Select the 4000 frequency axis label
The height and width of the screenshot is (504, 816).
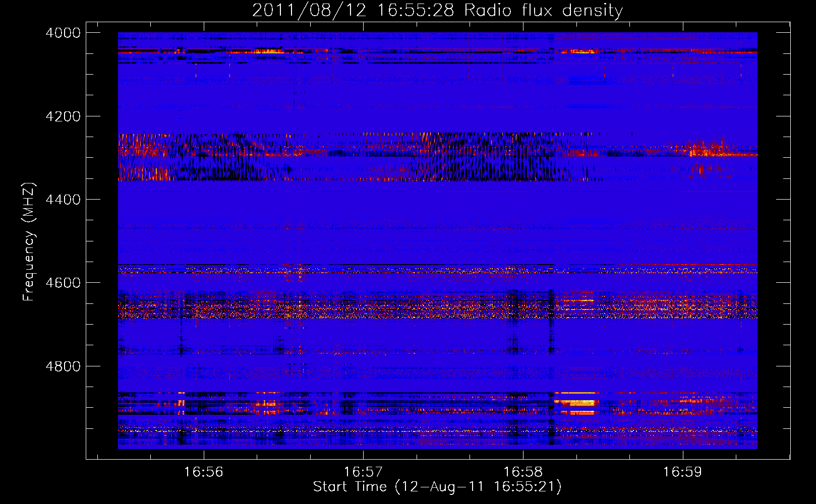(x=63, y=33)
